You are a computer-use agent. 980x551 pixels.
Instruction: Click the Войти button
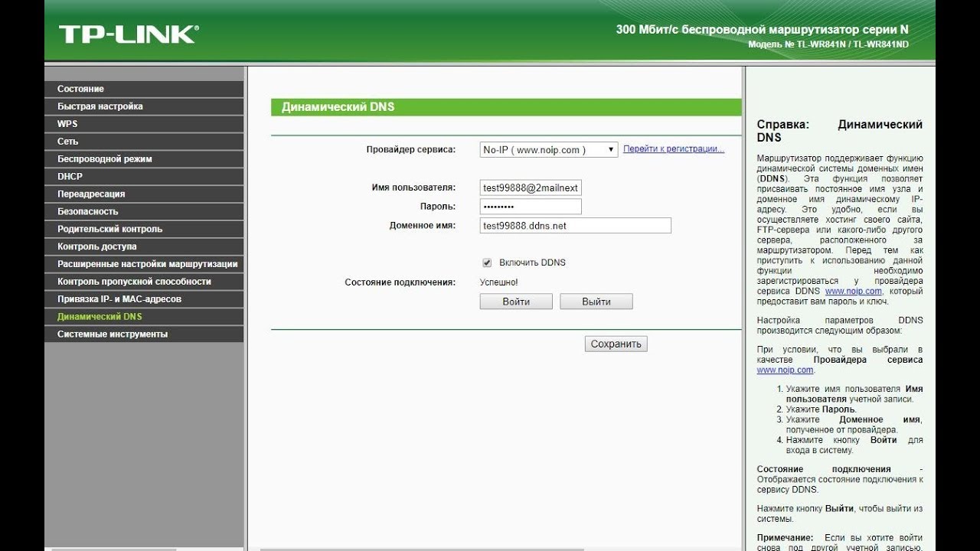click(x=516, y=302)
